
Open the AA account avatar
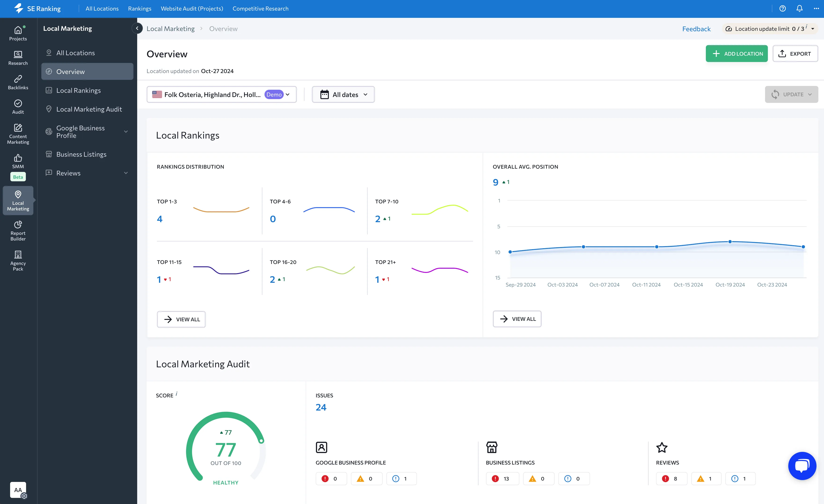tap(18, 490)
